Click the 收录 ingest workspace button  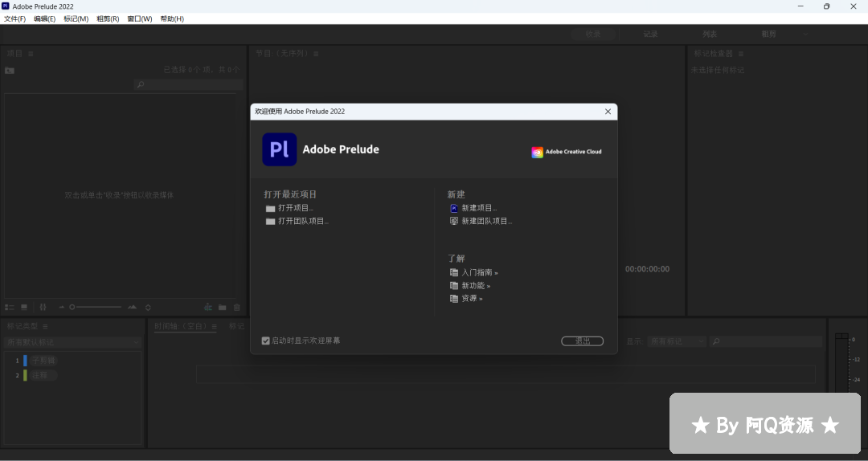click(593, 34)
